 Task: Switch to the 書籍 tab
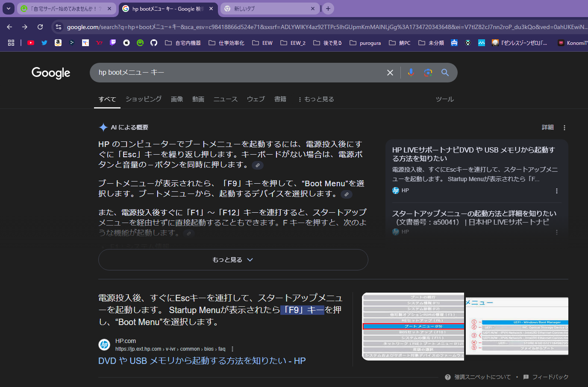pos(280,99)
